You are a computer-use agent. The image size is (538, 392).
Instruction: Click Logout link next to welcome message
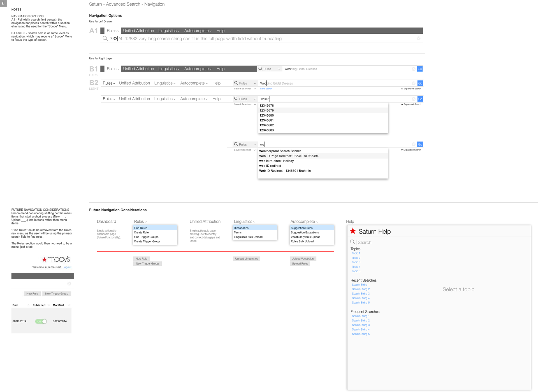[67, 267]
